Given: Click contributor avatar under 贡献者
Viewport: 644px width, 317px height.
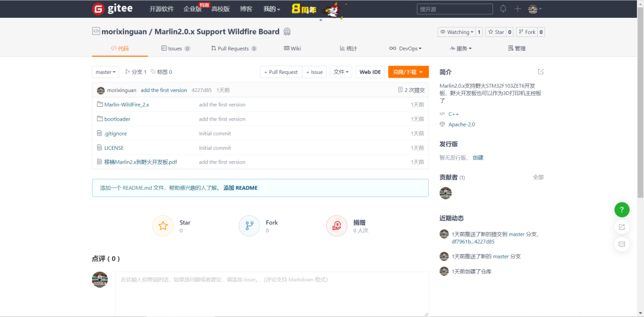Looking at the screenshot, I should (445, 193).
